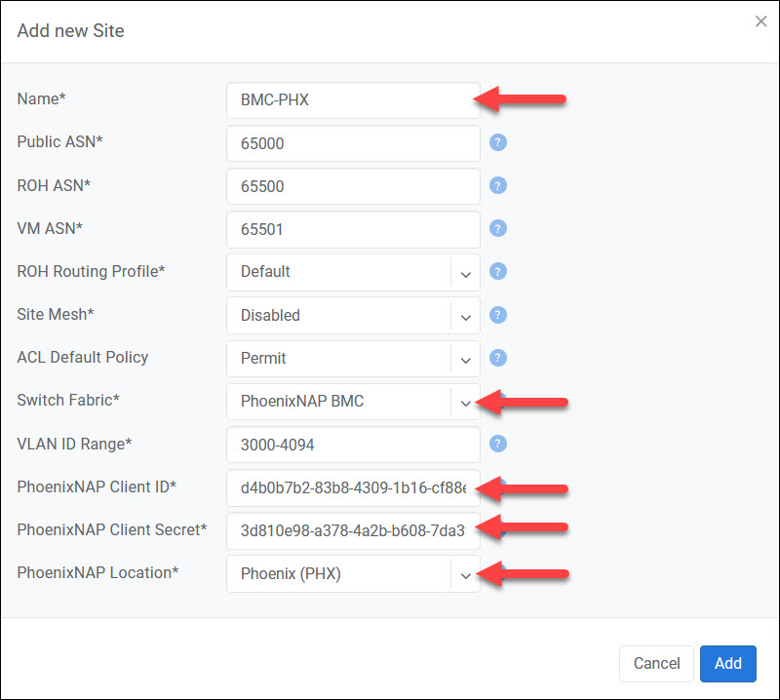This screenshot has width=780, height=700.
Task: Focus the Name input field
Action: pos(353,100)
